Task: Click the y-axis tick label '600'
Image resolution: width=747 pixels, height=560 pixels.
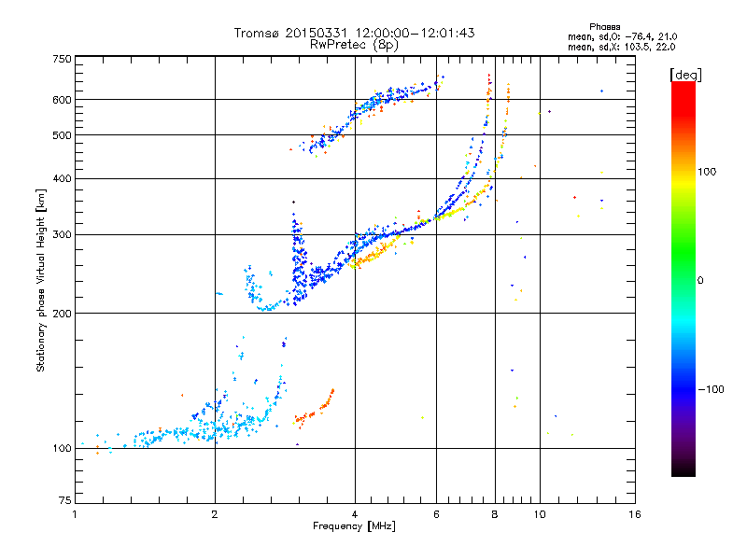Action: coord(62,100)
